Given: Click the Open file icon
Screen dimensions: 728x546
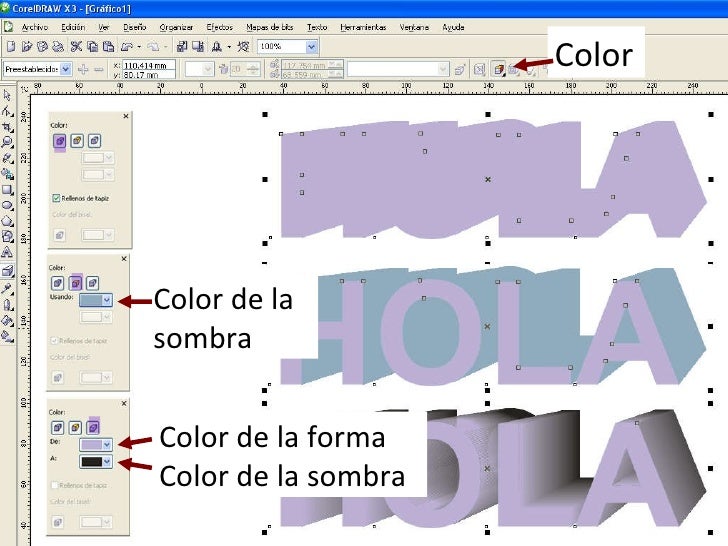Looking at the screenshot, I should [x=26, y=46].
